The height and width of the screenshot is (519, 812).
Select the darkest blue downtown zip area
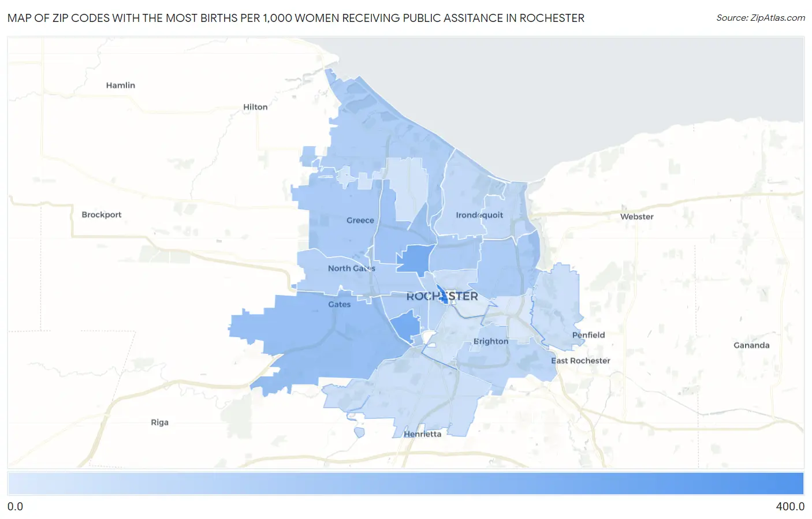pyautogui.click(x=442, y=294)
